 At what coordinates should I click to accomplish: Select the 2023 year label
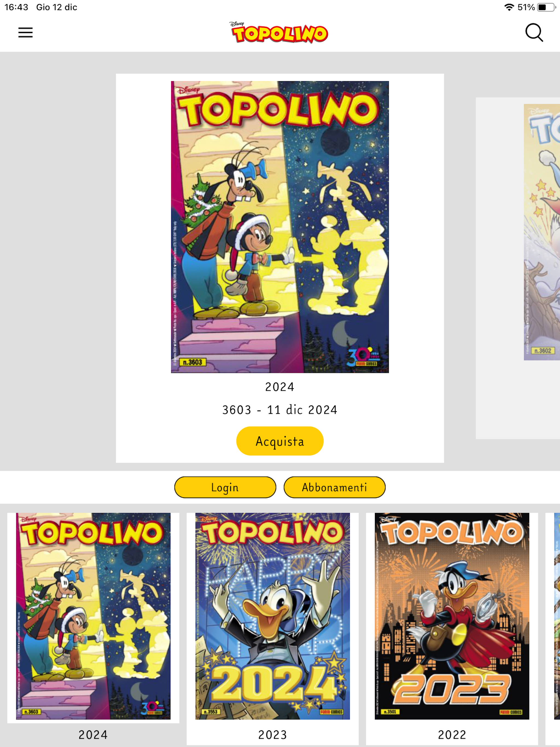[x=273, y=735]
